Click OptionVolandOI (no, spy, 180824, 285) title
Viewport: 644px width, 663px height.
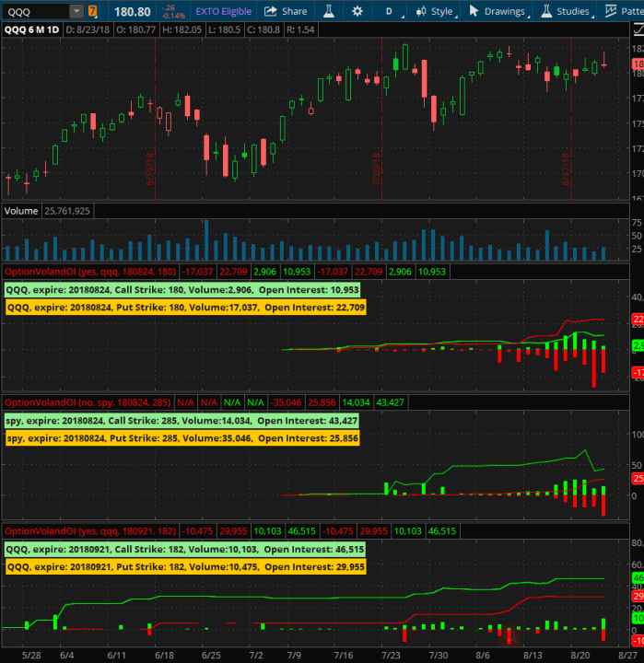[x=88, y=402]
